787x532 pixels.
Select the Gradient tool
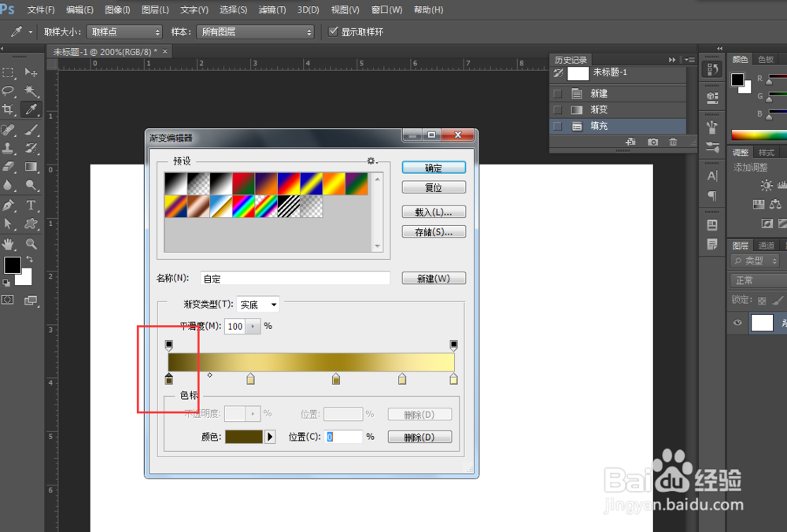(x=31, y=166)
